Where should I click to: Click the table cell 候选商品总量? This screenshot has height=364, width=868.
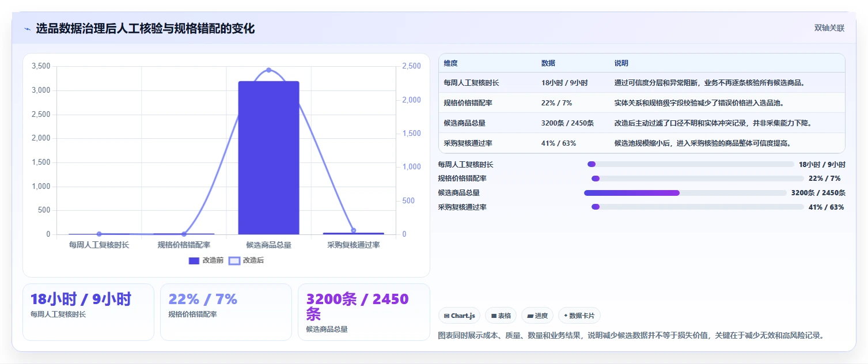point(464,123)
